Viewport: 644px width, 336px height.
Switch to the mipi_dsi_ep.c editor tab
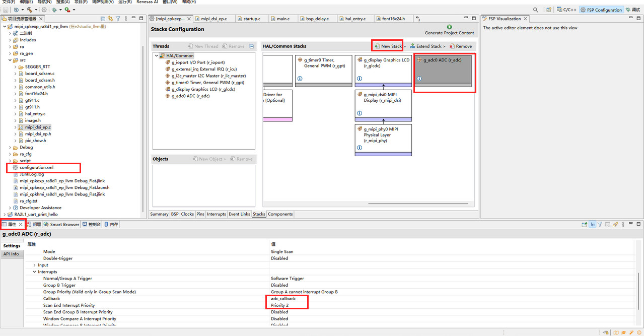click(x=211, y=19)
